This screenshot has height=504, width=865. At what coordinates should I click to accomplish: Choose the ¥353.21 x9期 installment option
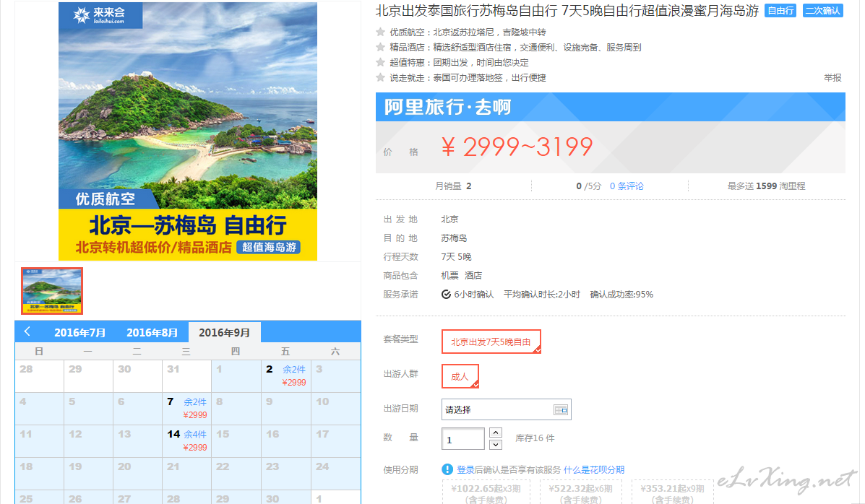[x=673, y=493]
